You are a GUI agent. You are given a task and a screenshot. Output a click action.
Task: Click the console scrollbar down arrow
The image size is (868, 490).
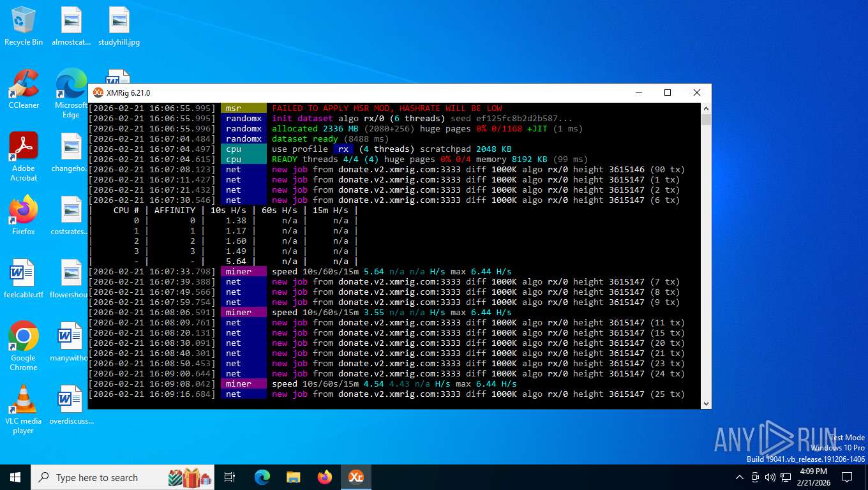tap(706, 403)
